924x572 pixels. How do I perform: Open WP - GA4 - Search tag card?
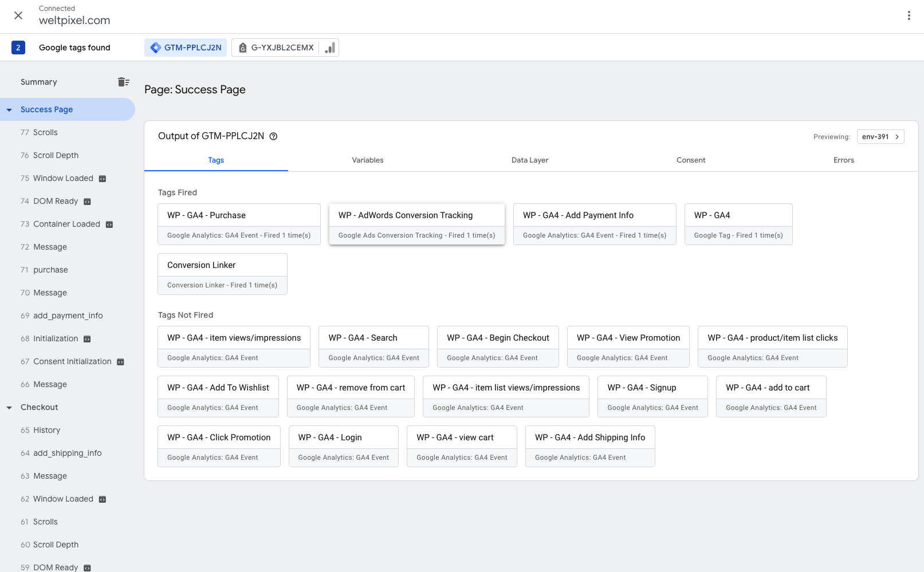(373, 346)
